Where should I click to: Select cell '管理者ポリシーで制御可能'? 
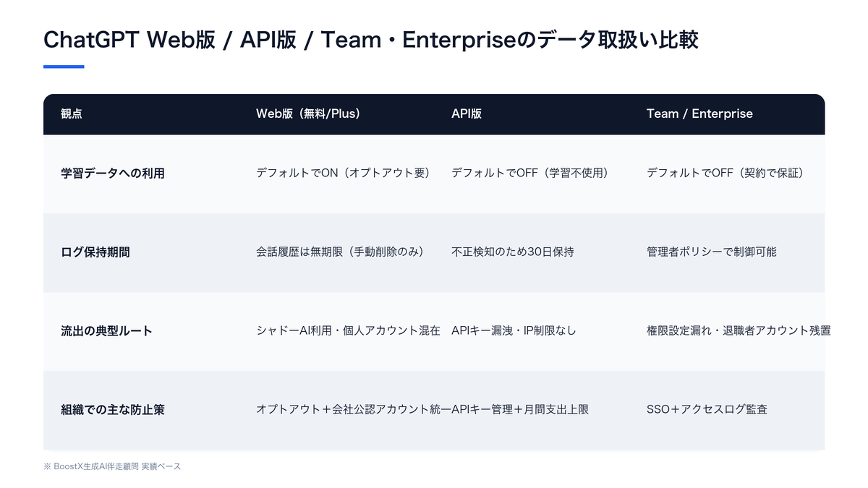pos(712,252)
